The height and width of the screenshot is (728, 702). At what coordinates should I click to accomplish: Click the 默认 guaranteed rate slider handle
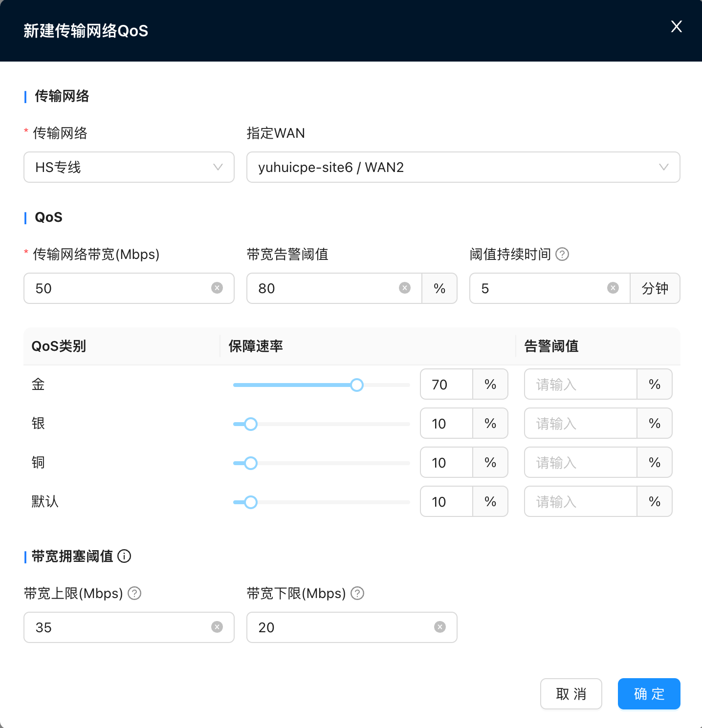click(251, 502)
